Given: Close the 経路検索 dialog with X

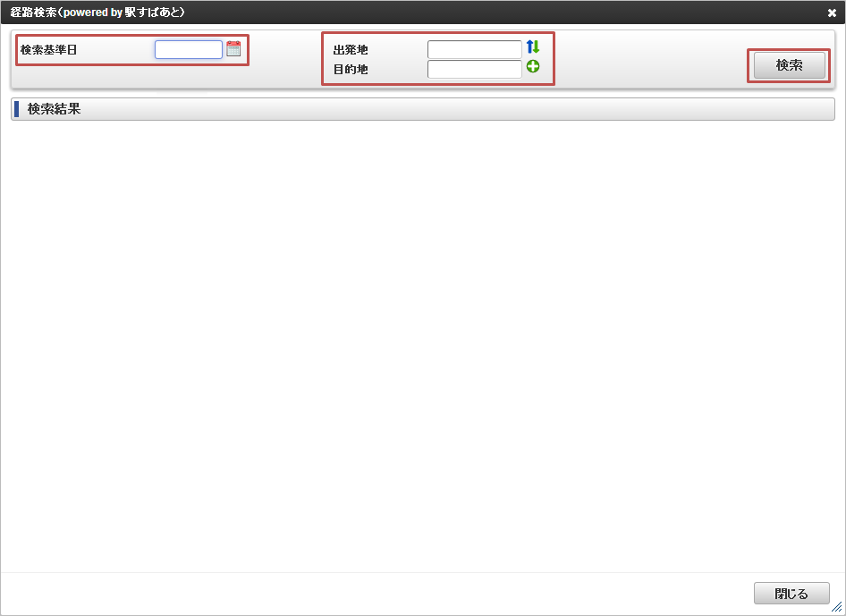Looking at the screenshot, I should (832, 13).
